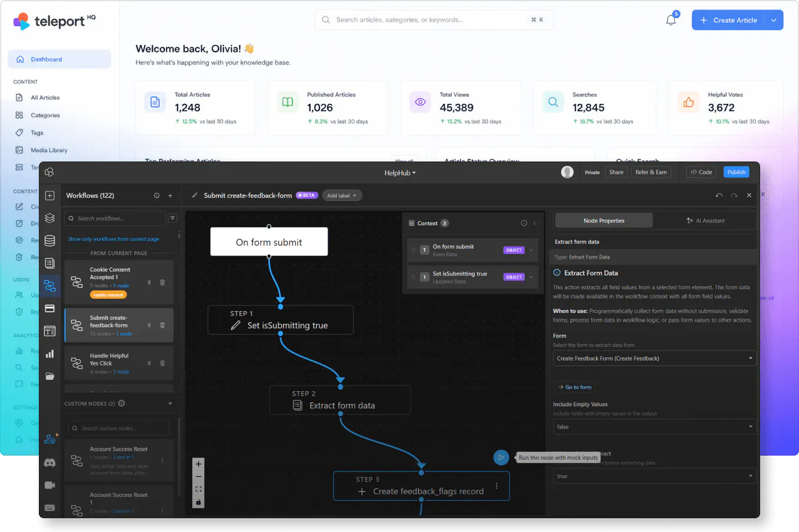Image resolution: width=799 pixels, height=532 pixels.
Task: Click the Search workflows input field
Action: (115, 218)
